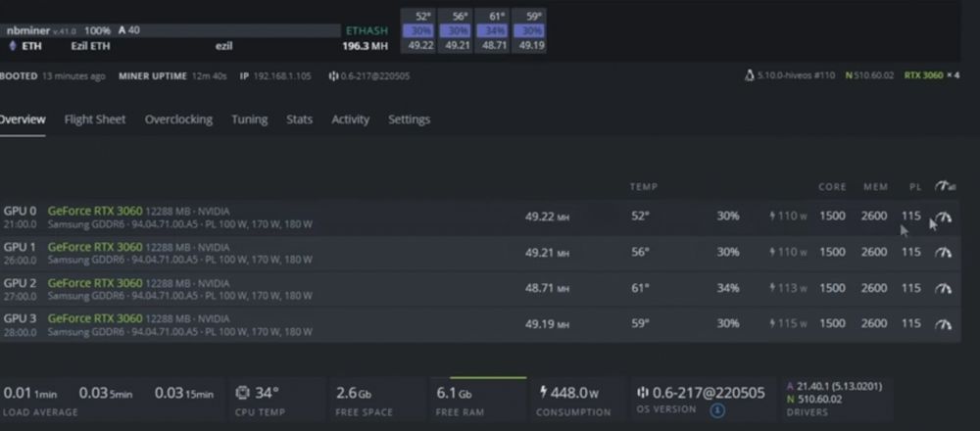Click the LOAD AVERAGE label
The image size is (980, 431).
tap(40, 412)
